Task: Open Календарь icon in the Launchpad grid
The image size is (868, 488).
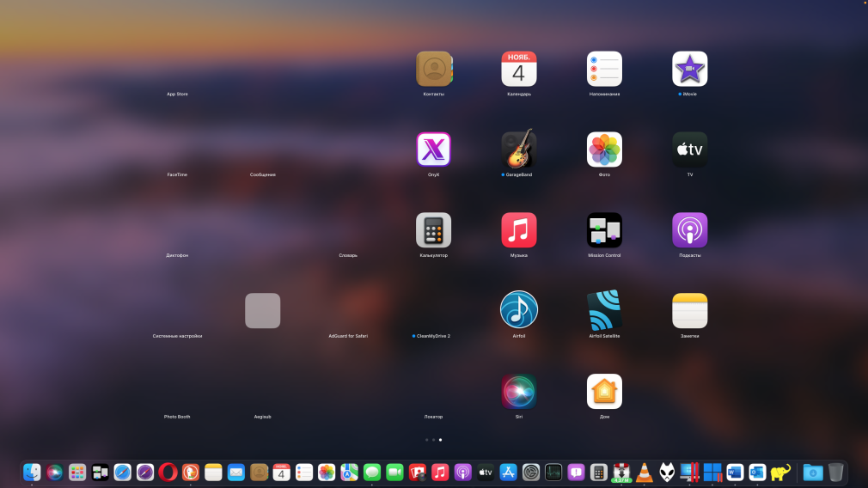Action: coord(519,69)
